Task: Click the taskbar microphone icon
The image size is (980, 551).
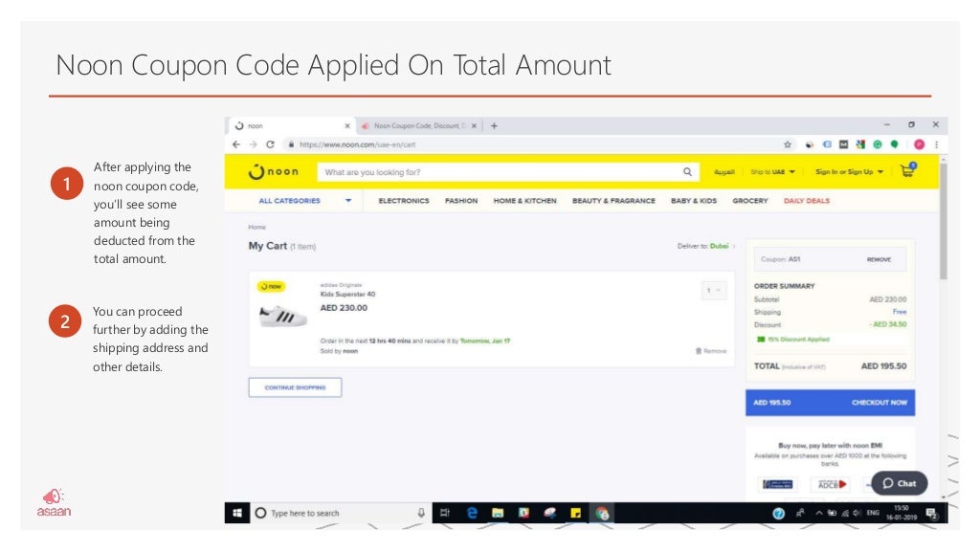Action: coord(421,513)
